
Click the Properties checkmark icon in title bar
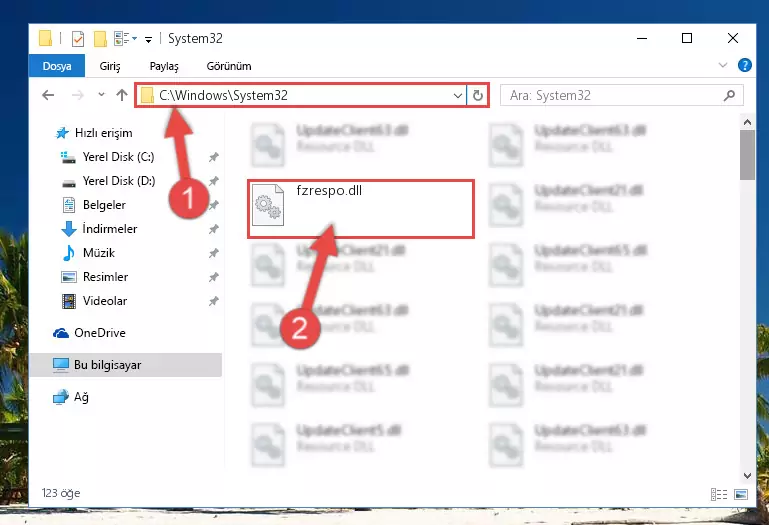pos(77,38)
